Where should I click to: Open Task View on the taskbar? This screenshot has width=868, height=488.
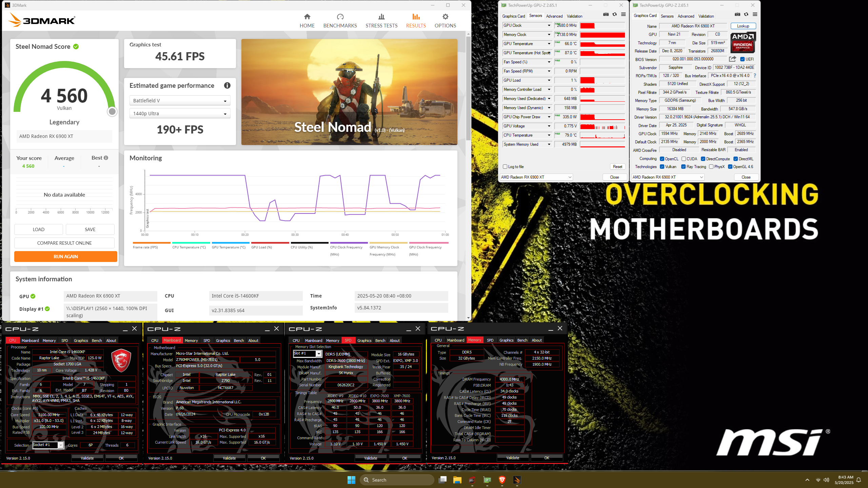tap(442, 480)
